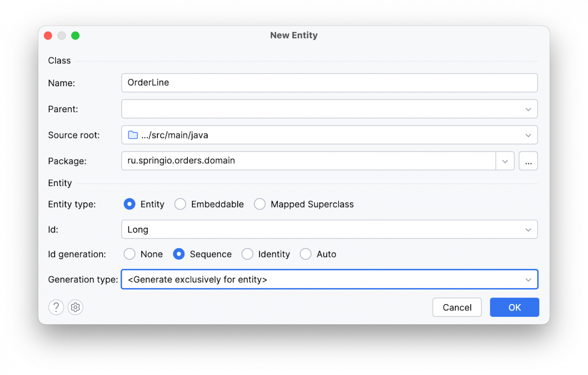
Task: Choose Mapped Superclass entity type
Action: tap(260, 204)
